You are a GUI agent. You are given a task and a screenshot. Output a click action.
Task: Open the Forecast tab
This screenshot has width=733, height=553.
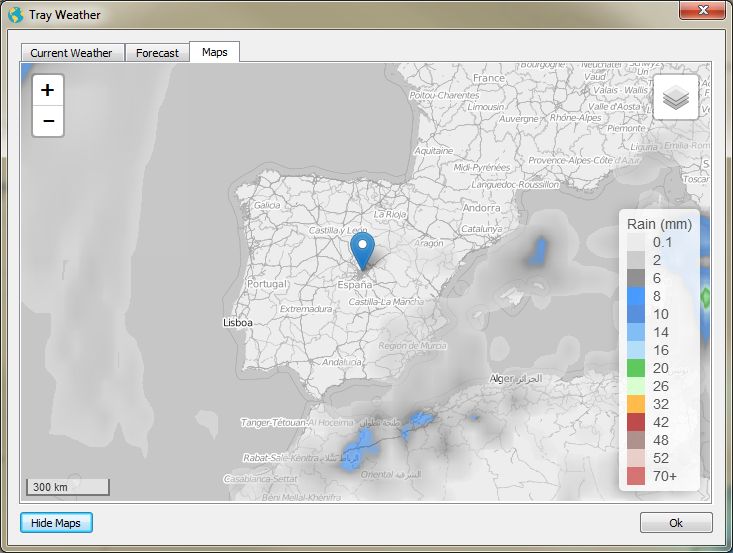[157, 53]
